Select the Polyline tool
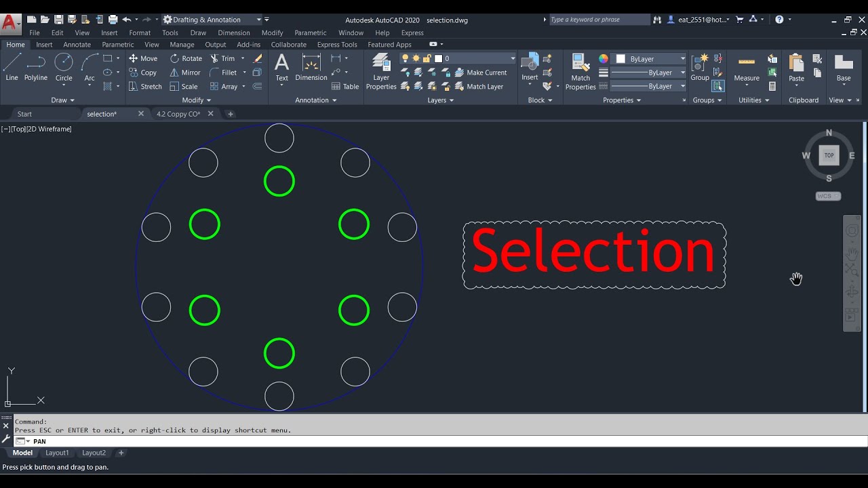 coord(36,68)
